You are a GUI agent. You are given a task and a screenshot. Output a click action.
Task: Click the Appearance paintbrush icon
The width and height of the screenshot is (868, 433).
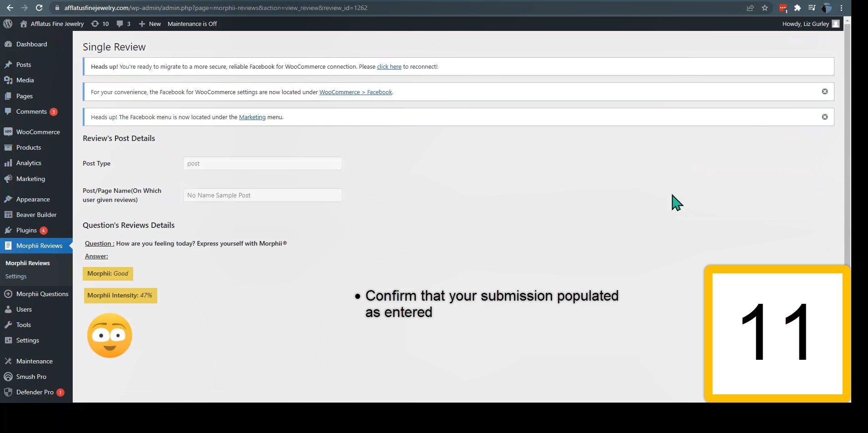point(8,199)
